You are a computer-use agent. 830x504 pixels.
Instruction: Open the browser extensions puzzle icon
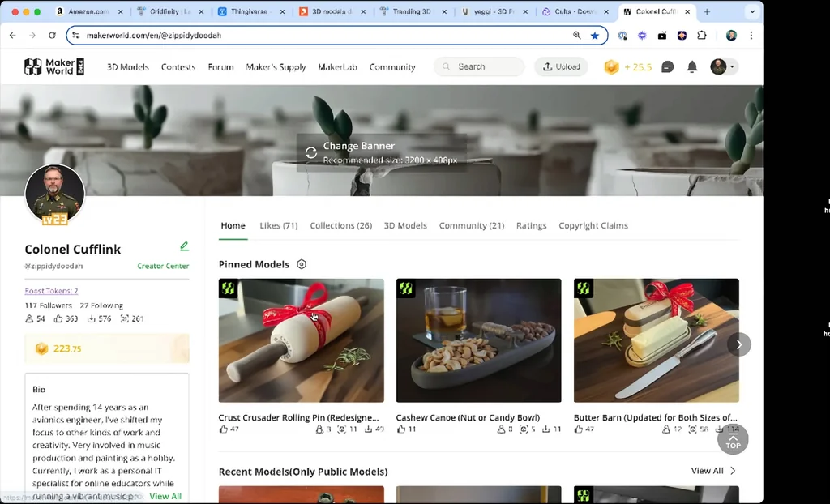coord(702,36)
